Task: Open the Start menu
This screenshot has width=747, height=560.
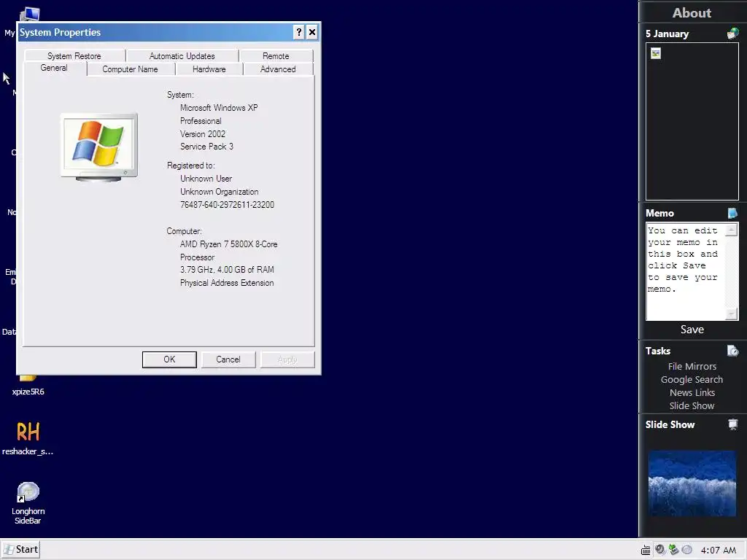Action: tap(20, 550)
